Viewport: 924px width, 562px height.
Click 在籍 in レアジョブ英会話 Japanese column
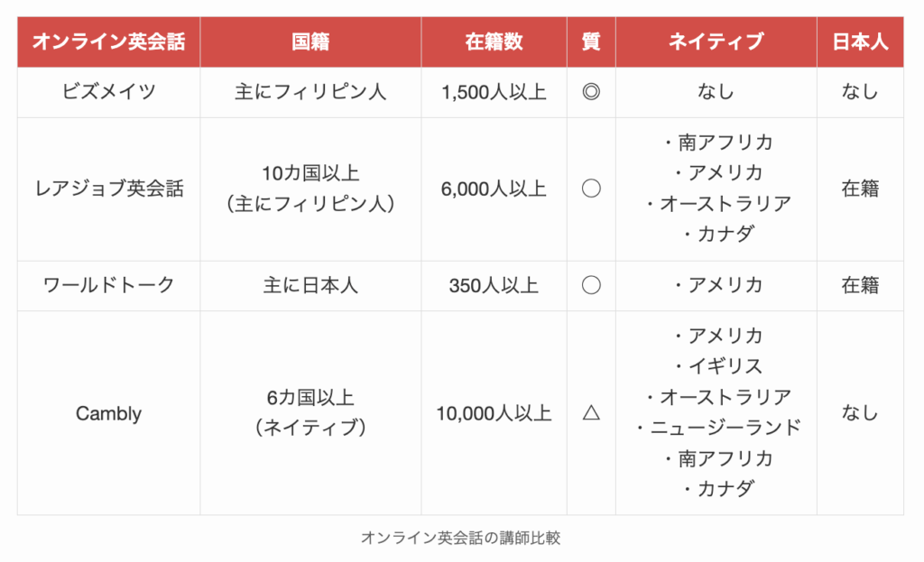(860, 189)
